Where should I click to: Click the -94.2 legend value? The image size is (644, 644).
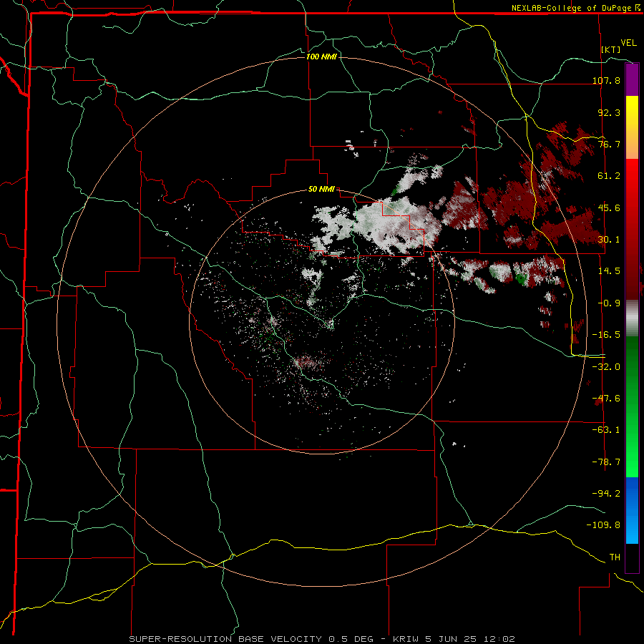coord(606,493)
